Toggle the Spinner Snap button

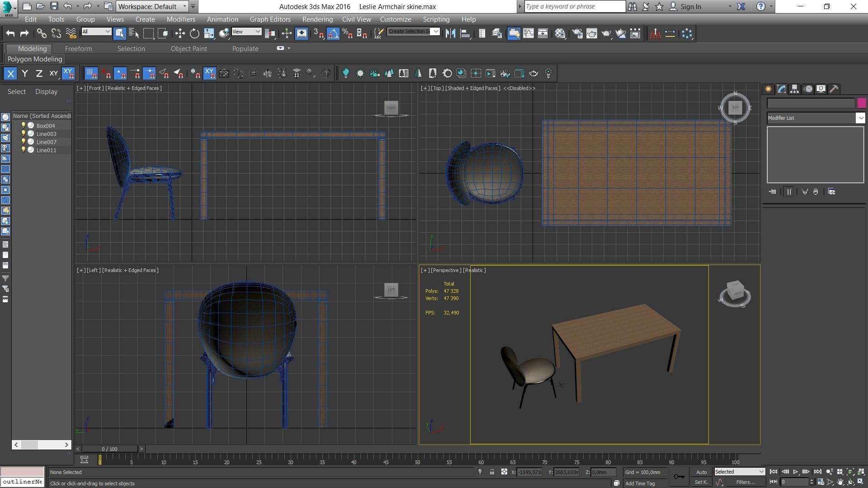(362, 33)
